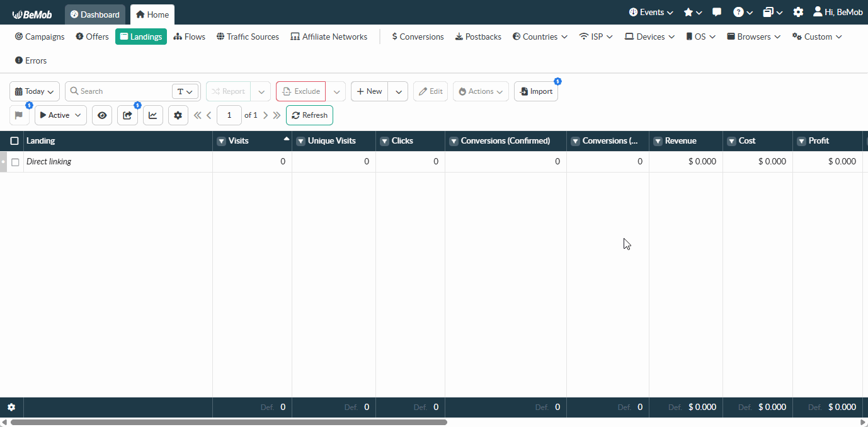The image size is (868, 427).
Task: Open the Countries dropdown
Action: pyautogui.click(x=540, y=37)
